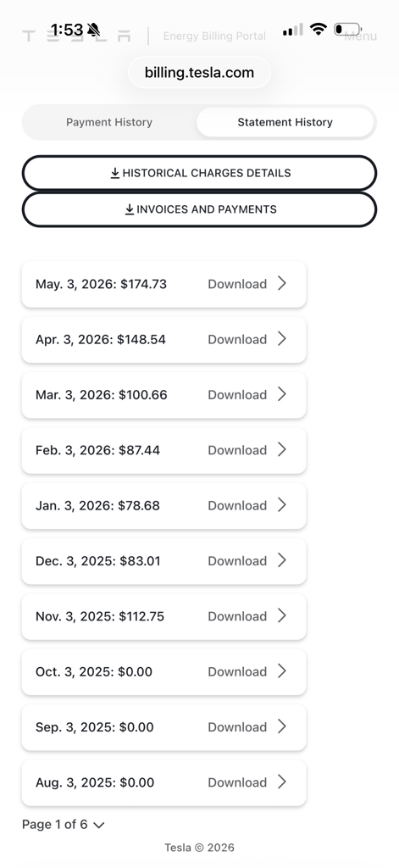Click the download icon on Historical Charges Details
This screenshot has height=868, width=399.
pos(115,173)
